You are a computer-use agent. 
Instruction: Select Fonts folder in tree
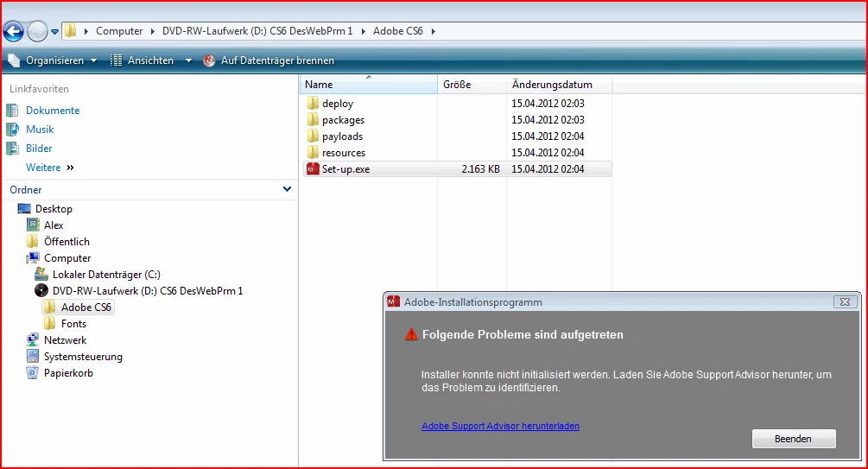pyautogui.click(x=73, y=323)
